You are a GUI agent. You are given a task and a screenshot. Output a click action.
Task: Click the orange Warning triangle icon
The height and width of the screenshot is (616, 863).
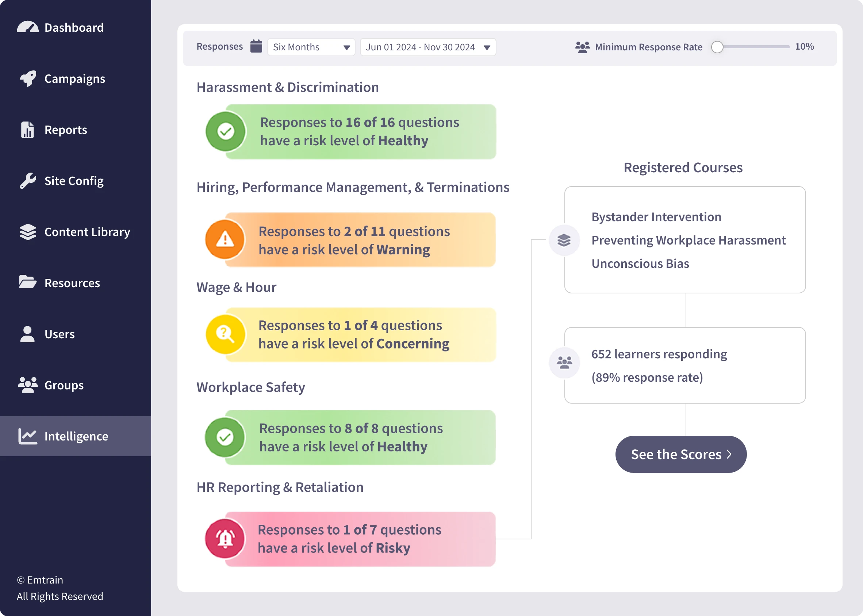(x=225, y=240)
